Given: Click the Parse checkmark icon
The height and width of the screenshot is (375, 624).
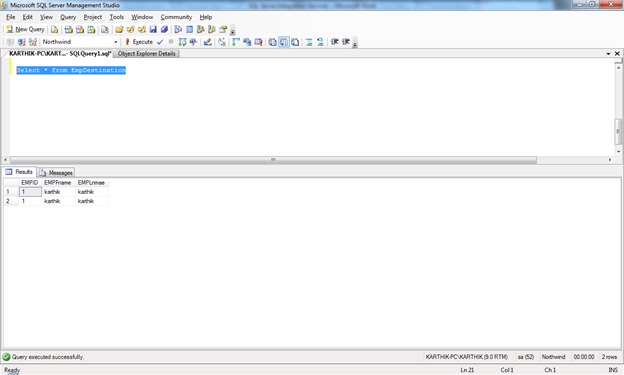Looking at the screenshot, I should pyautogui.click(x=160, y=42).
